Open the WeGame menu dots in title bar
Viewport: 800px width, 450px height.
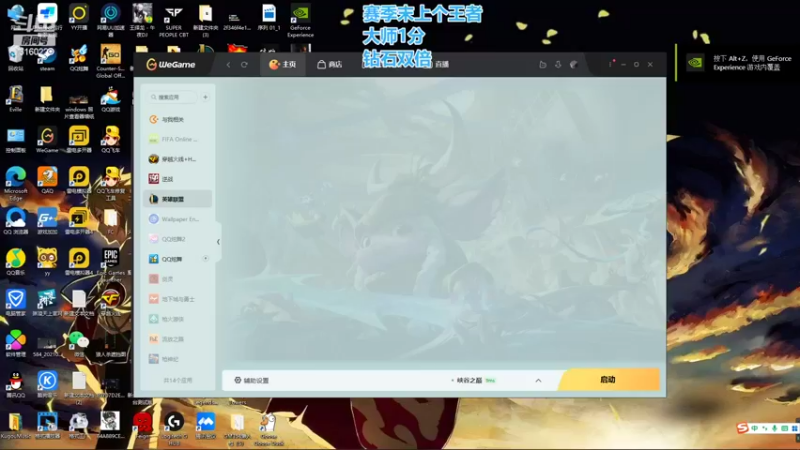click(x=610, y=64)
